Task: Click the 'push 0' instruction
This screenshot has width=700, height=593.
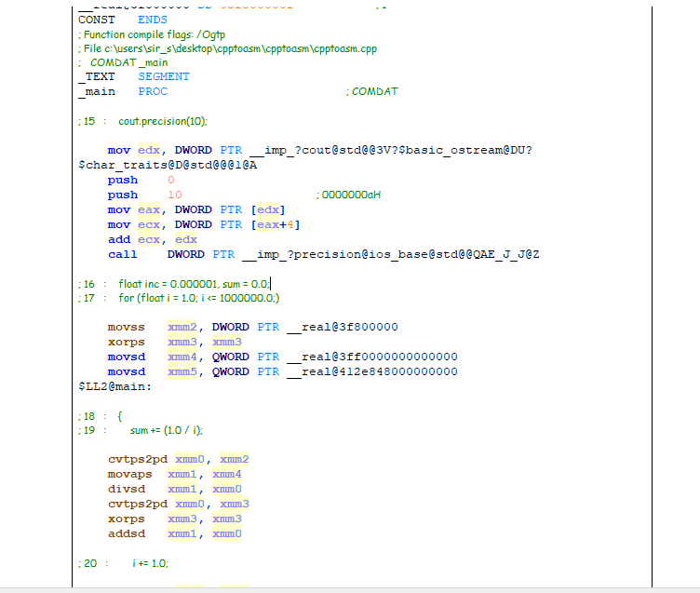Action: coord(141,180)
